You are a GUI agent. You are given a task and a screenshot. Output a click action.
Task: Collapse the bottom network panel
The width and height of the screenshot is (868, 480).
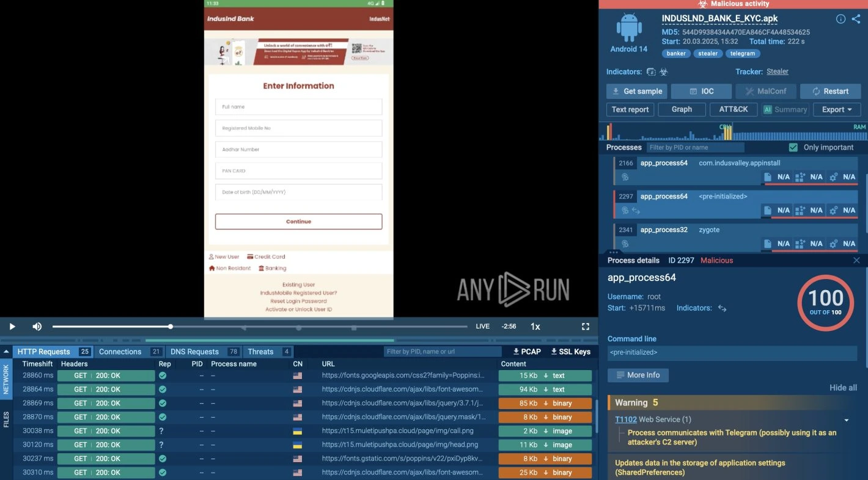click(6, 352)
